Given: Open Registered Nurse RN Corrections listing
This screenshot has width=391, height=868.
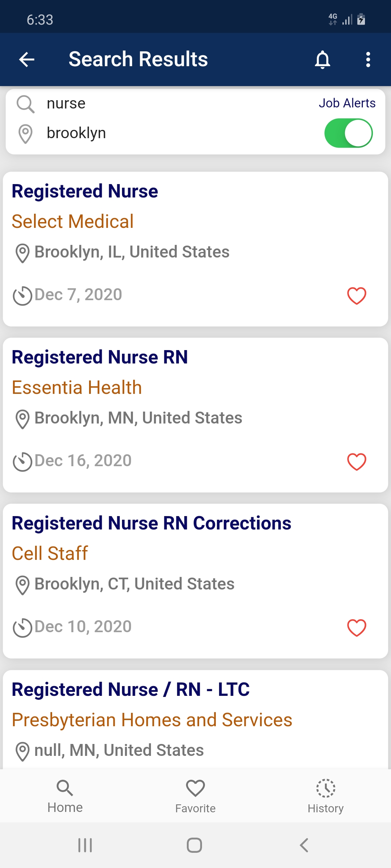Looking at the screenshot, I should click(x=151, y=523).
